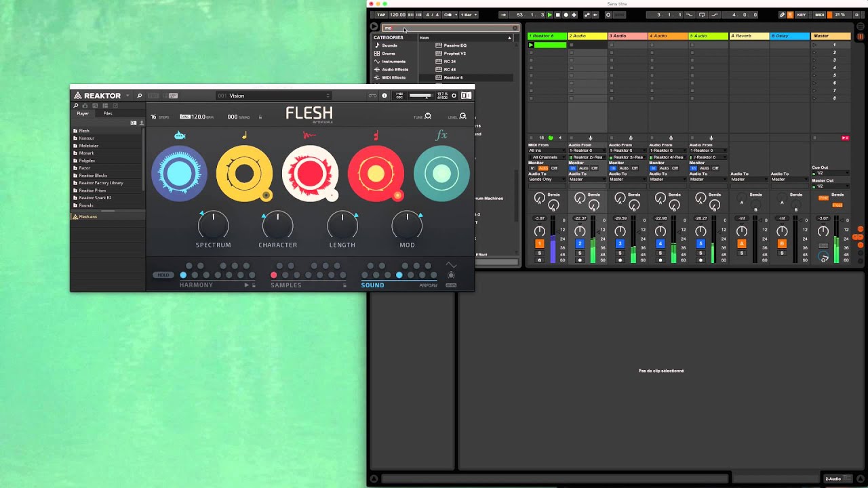Click the MIDI Effects category in browser

[x=393, y=78]
